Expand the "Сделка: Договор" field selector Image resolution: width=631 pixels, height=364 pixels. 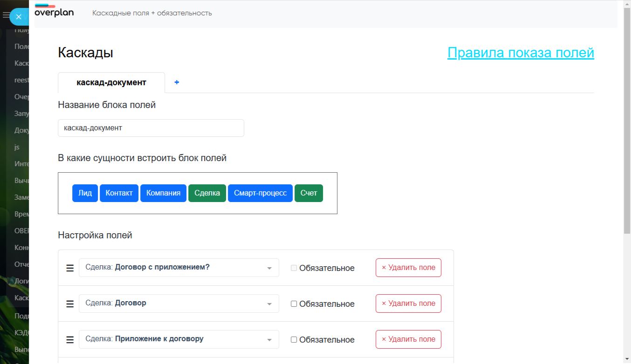[x=179, y=303]
